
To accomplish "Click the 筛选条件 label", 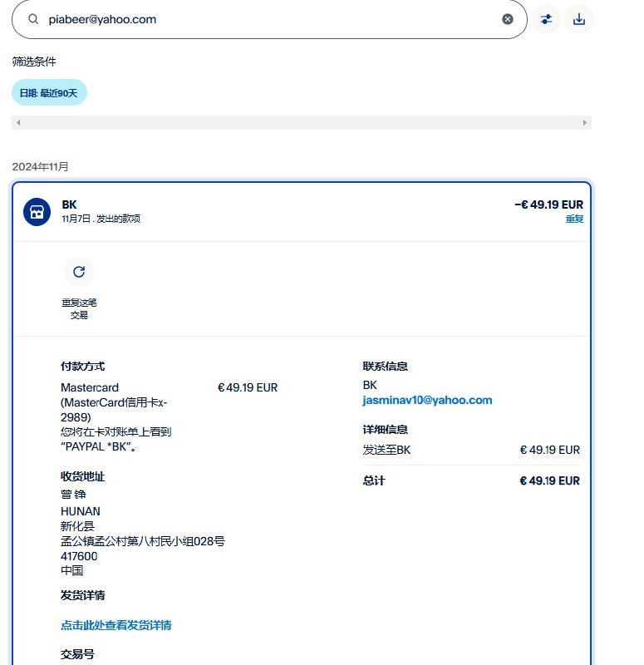I will pyautogui.click(x=34, y=62).
